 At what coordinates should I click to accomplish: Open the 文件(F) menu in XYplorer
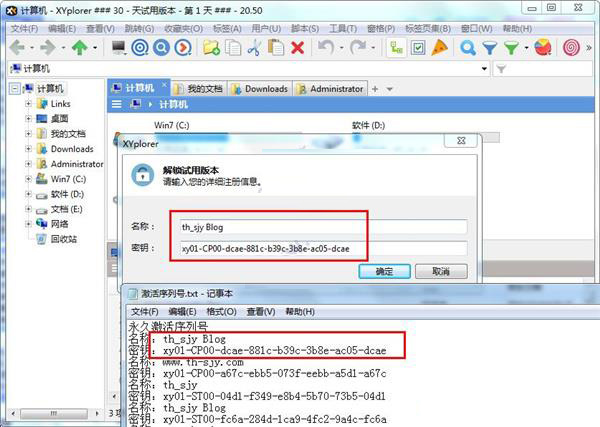point(24,29)
